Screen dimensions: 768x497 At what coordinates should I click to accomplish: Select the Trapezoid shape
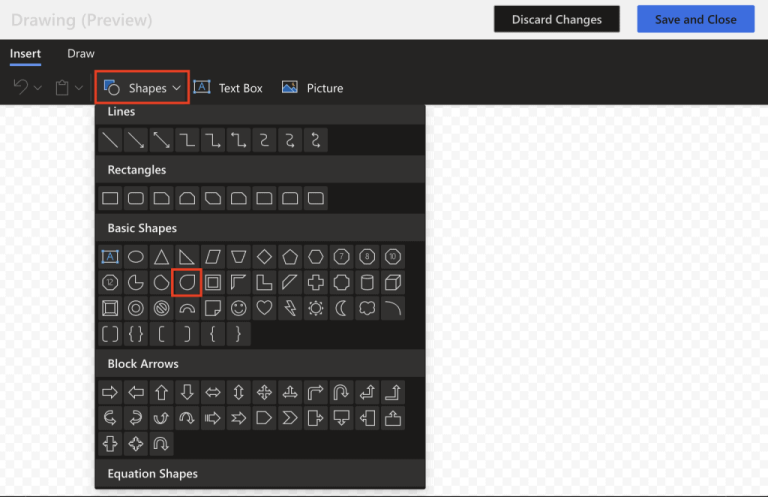tap(239, 257)
